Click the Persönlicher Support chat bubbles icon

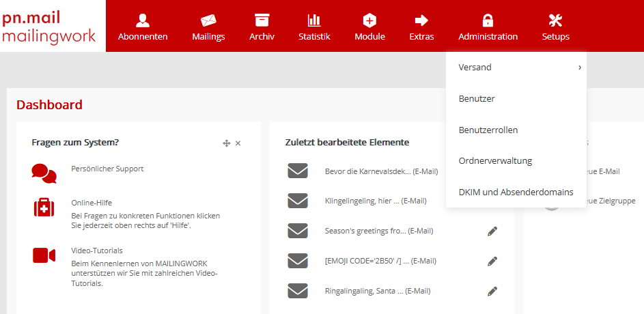44,173
